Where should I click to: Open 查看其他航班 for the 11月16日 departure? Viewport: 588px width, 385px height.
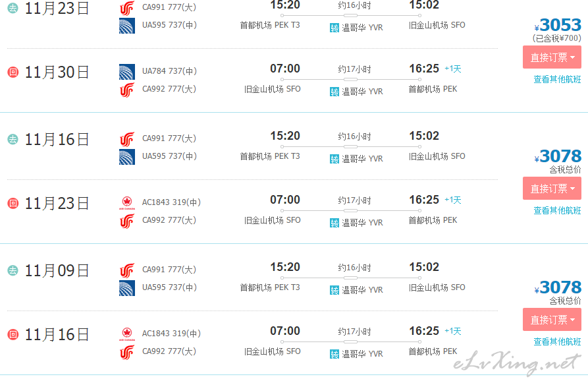click(x=557, y=210)
